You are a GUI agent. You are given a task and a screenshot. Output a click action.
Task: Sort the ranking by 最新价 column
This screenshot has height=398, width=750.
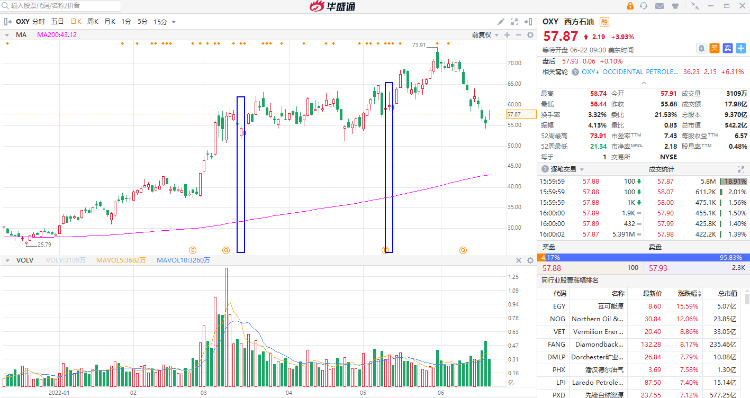tap(652, 293)
